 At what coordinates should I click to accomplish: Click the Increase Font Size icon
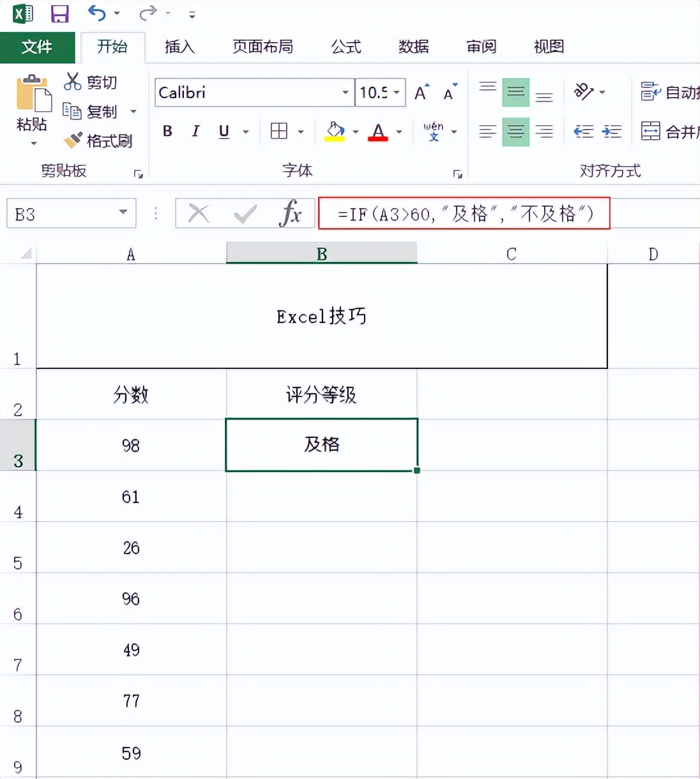click(420, 92)
